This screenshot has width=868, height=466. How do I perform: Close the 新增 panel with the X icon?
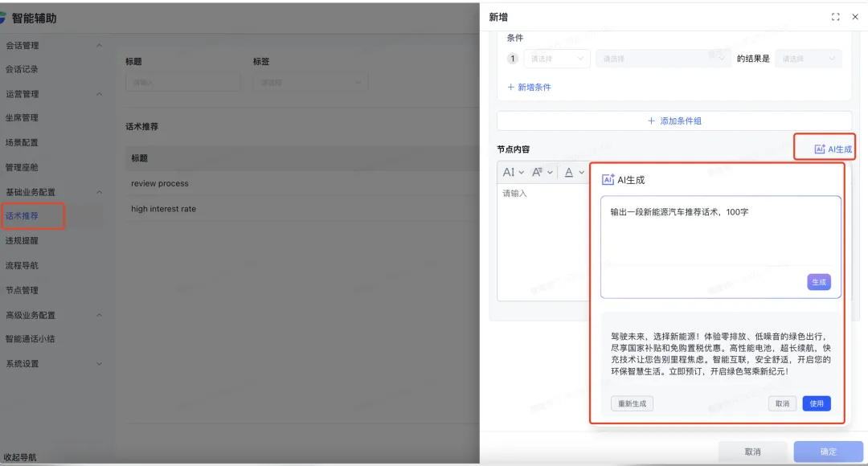(854, 17)
